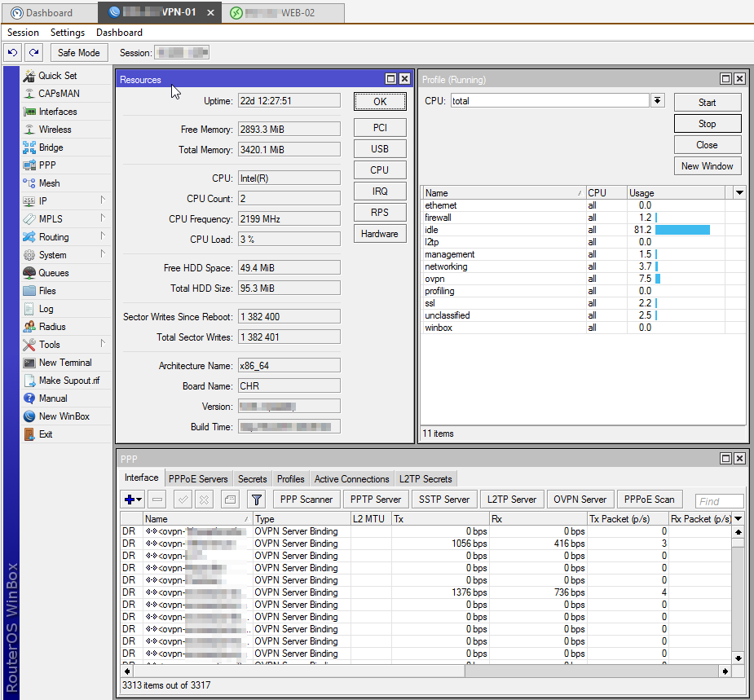The image size is (754, 700).
Task: Click New Window in the Profile window
Action: (708, 166)
